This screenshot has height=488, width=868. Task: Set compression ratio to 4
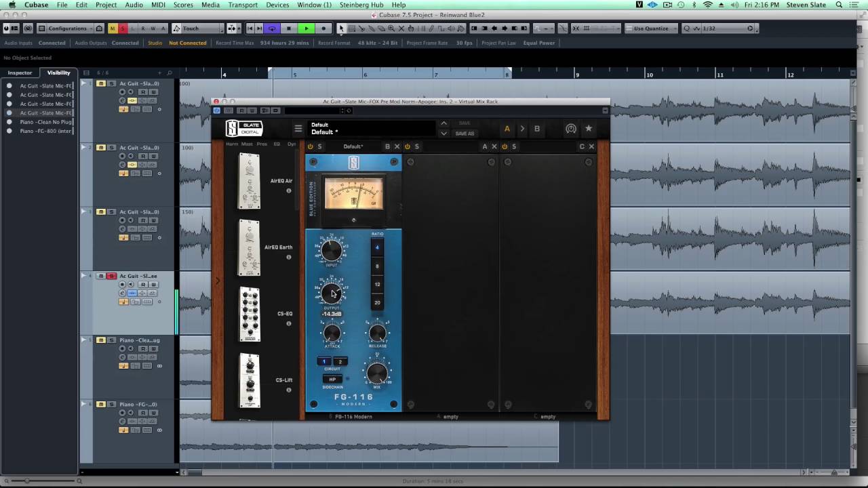tap(377, 247)
